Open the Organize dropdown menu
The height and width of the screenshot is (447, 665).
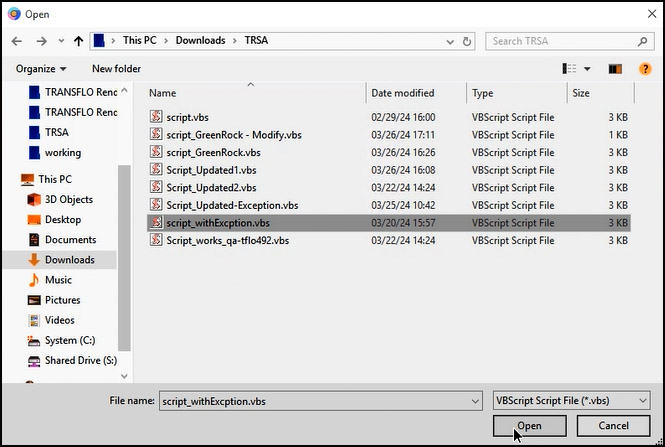point(41,68)
